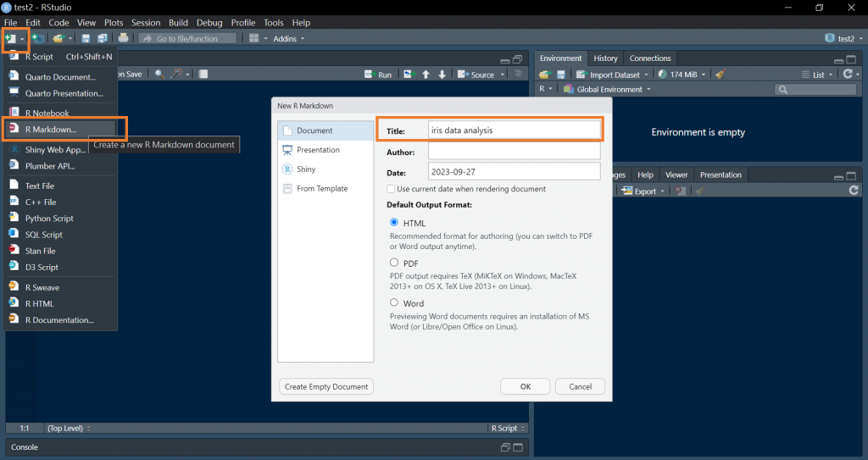Open the Tools menu

[x=274, y=23]
